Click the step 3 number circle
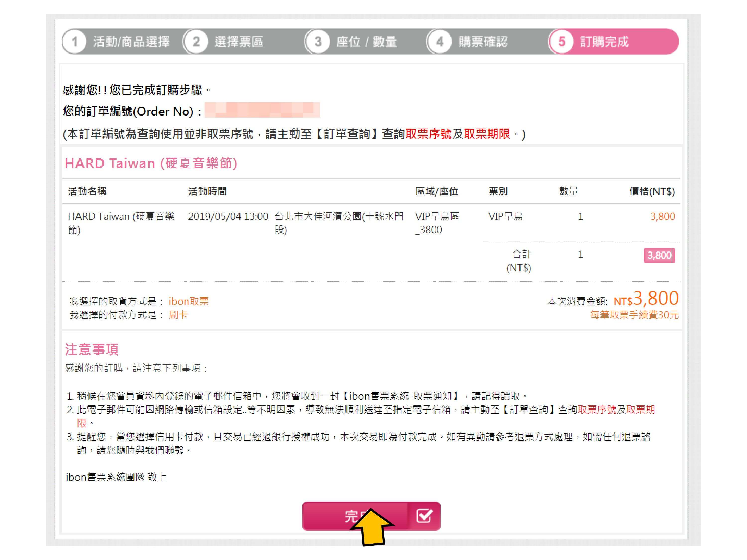The height and width of the screenshot is (560, 747). tap(318, 42)
